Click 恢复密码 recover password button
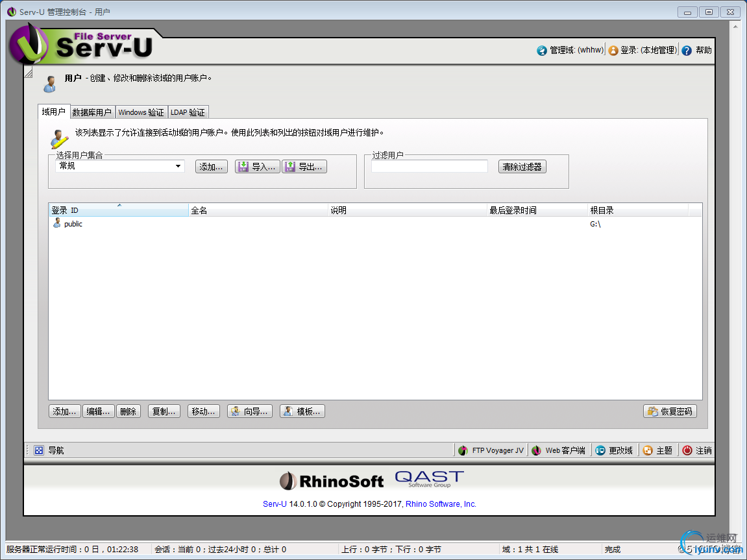The image size is (747, 560). point(670,411)
